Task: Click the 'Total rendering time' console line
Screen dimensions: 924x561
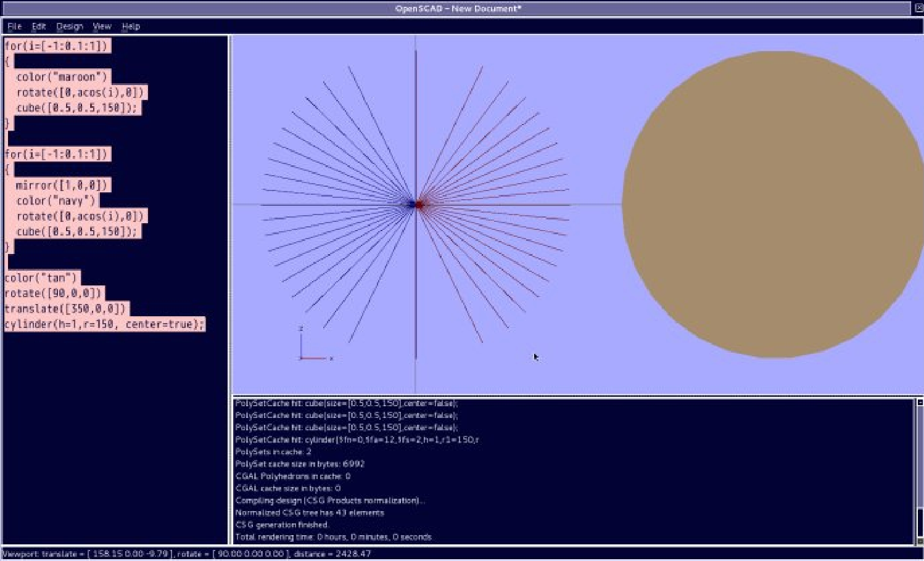Action: click(x=333, y=537)
